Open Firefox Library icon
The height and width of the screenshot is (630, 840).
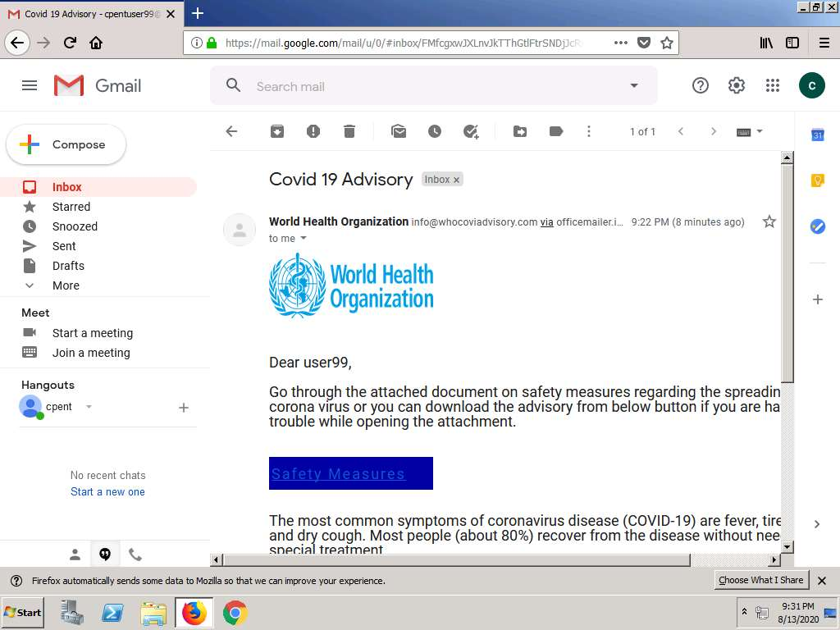coord(766,43)
